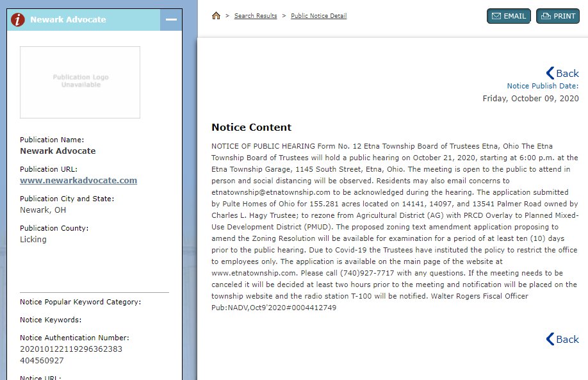Visit the www.newarkadvocate.com publication link
Image resolution: width=588 pixels, height=380 pixels.
tap(78, 180)
